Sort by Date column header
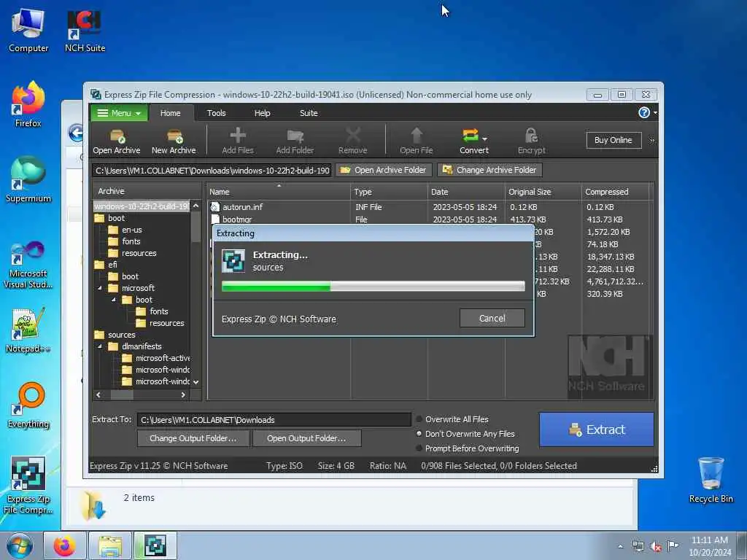 (x=466, y=192)
